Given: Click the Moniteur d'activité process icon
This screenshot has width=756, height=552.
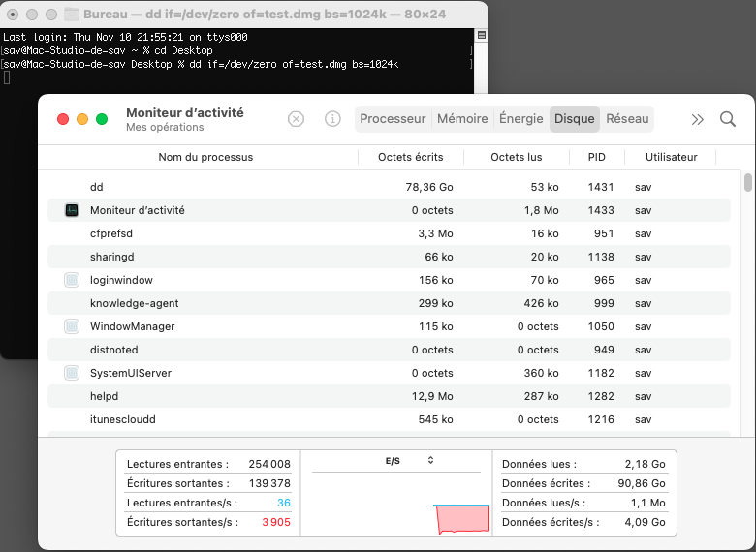Looking at the screenshot, I should (72, 210).
